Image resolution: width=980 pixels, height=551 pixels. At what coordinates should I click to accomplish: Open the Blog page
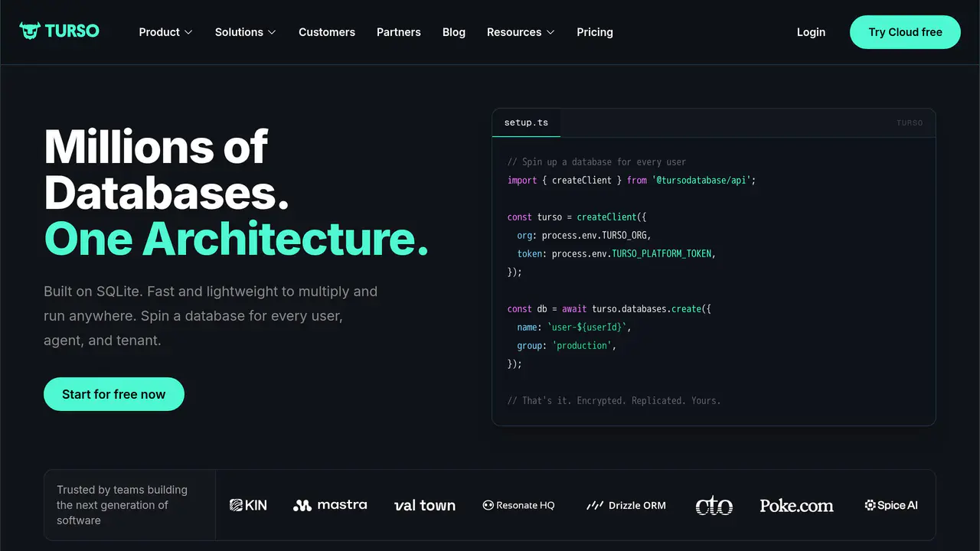tap(454, 32)
